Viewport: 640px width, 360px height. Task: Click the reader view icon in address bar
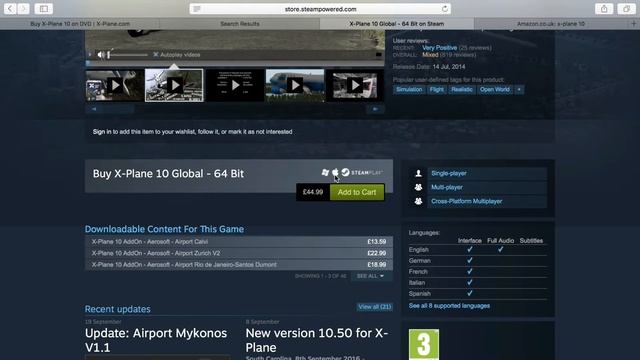point(197,9)
